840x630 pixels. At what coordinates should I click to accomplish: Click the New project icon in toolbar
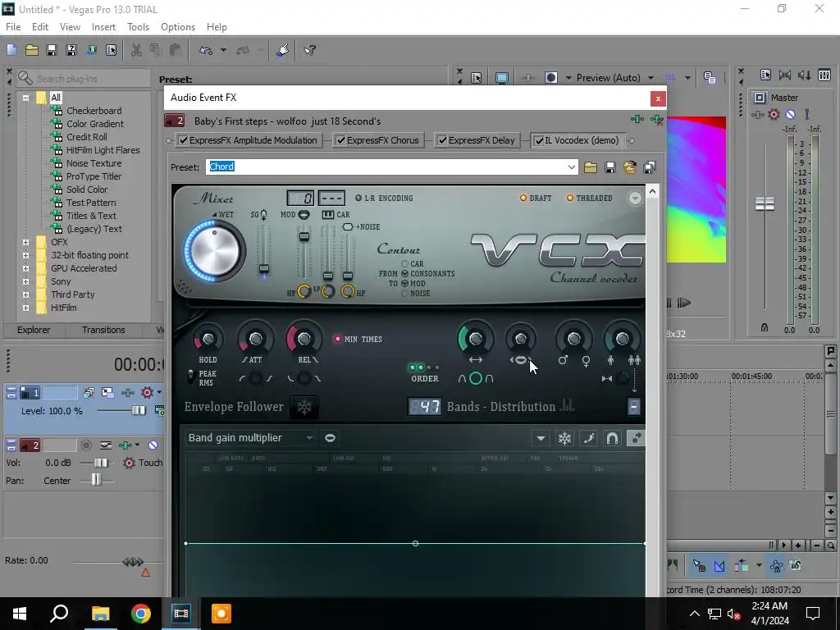[11, 50]
